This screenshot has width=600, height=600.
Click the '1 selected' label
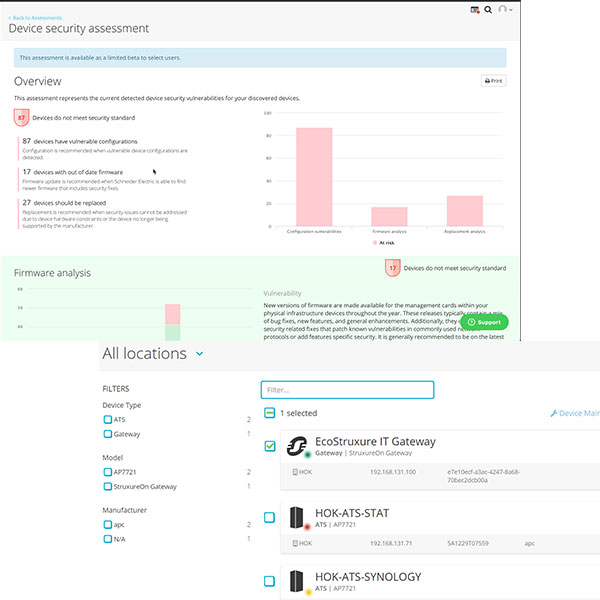pyautogui.click(x=298, y=413)
